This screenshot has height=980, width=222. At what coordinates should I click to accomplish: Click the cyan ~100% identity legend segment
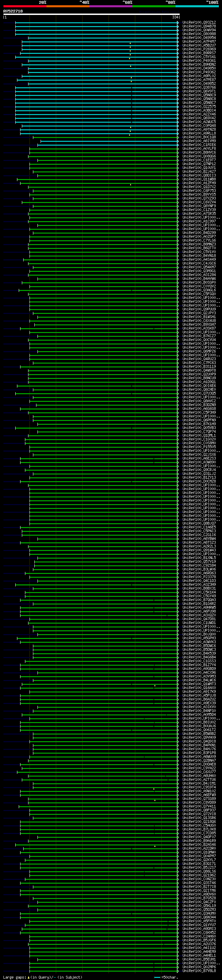pyautogui.click(x=197, y=6)
